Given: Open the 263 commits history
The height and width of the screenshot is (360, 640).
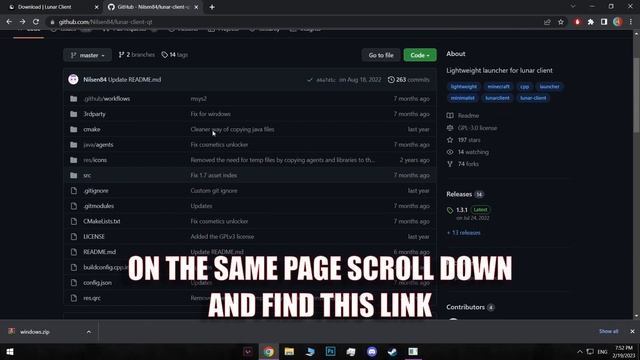Looking at the screenshot, I should pyautogui.click(x=409, y=80).
